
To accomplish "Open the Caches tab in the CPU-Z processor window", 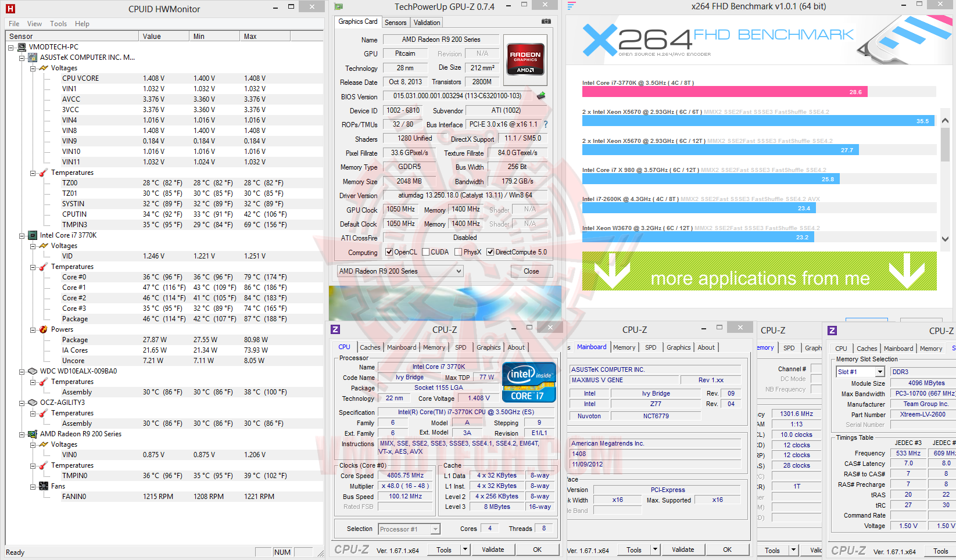I will point(370,347).
